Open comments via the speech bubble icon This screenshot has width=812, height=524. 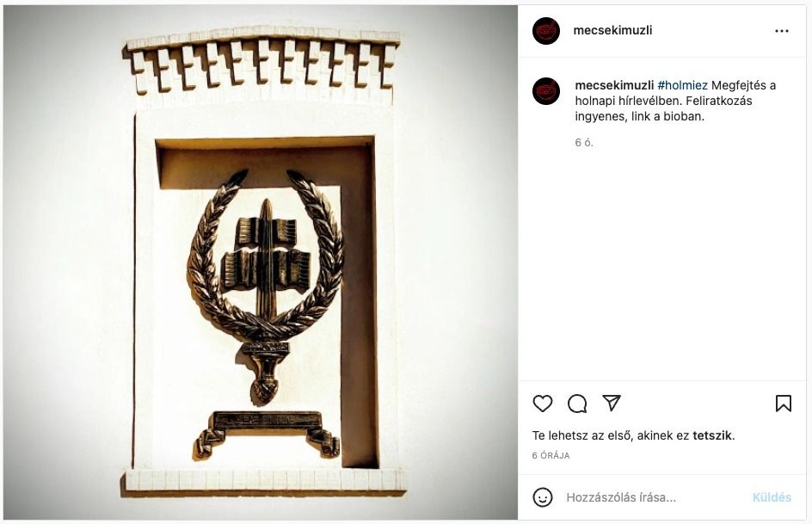(x=577, y=404)
